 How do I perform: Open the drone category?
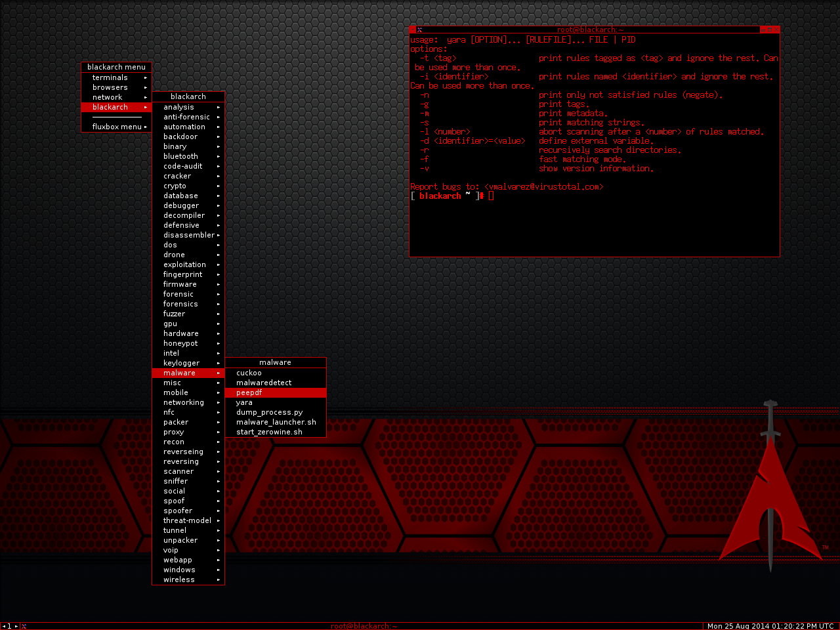click(x=188, y=255)
